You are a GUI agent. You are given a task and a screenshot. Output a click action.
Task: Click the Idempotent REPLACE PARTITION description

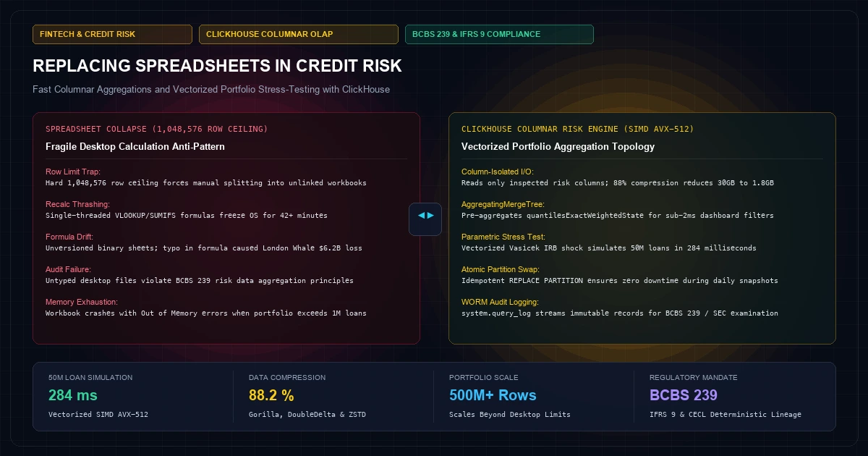(620, 281)
